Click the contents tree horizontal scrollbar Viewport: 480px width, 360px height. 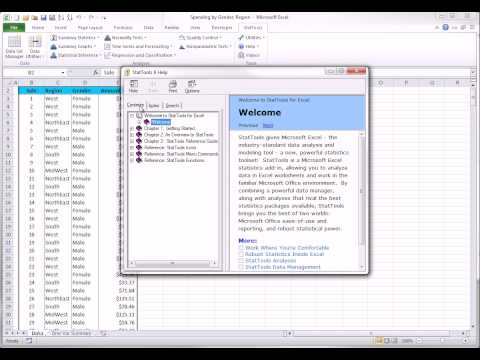pos(173,263)
